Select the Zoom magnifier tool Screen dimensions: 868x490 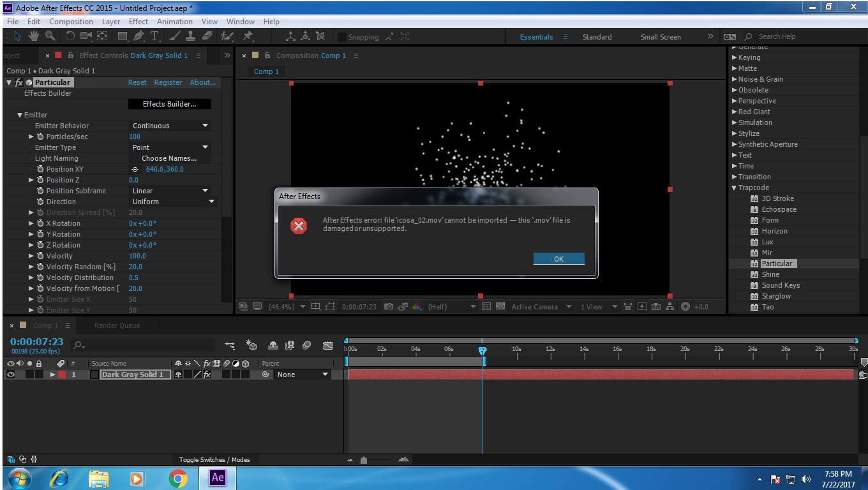pos(50,36)
